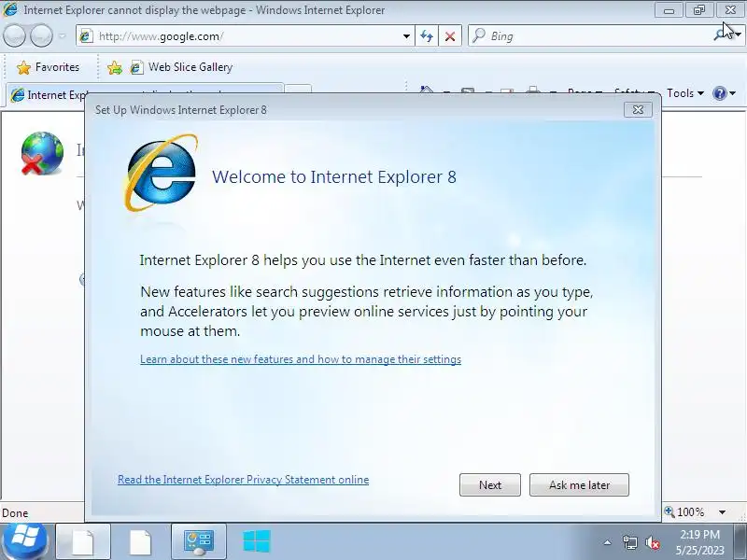Image resolution: width=747 pixels, height=560 pixels.
Task: Click the page icon inside the address bar
Action: (86, 36)
